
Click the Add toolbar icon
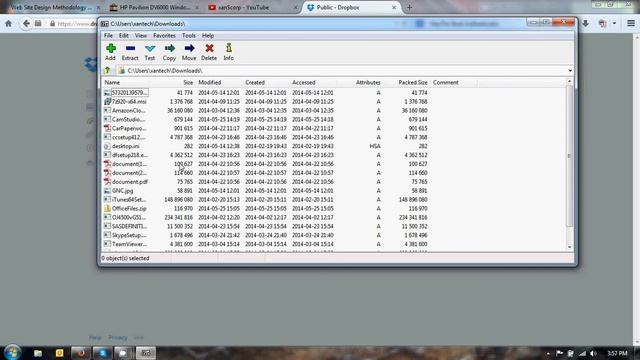(110, 52)
